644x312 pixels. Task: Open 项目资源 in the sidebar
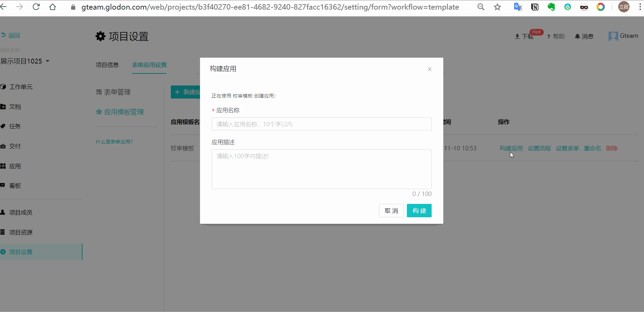(21, 232)
